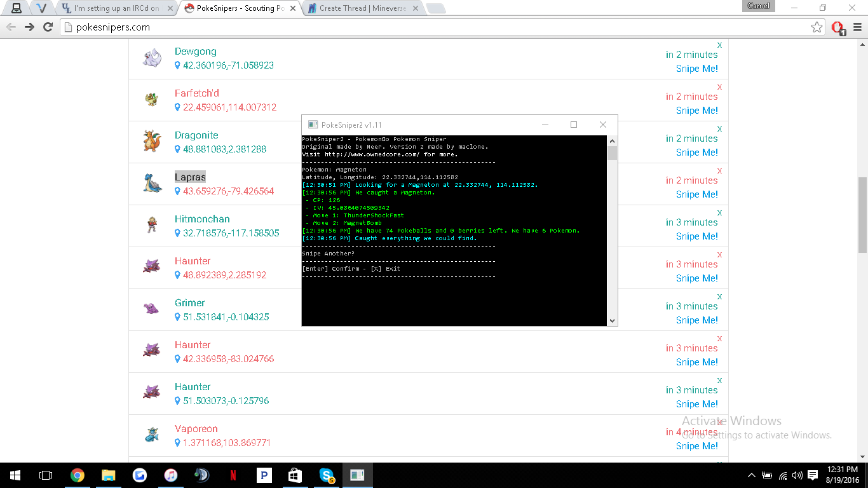Open TeamSpeak from the taskbar
Viewport: 868px width, 488px height.
click(202, 475)
